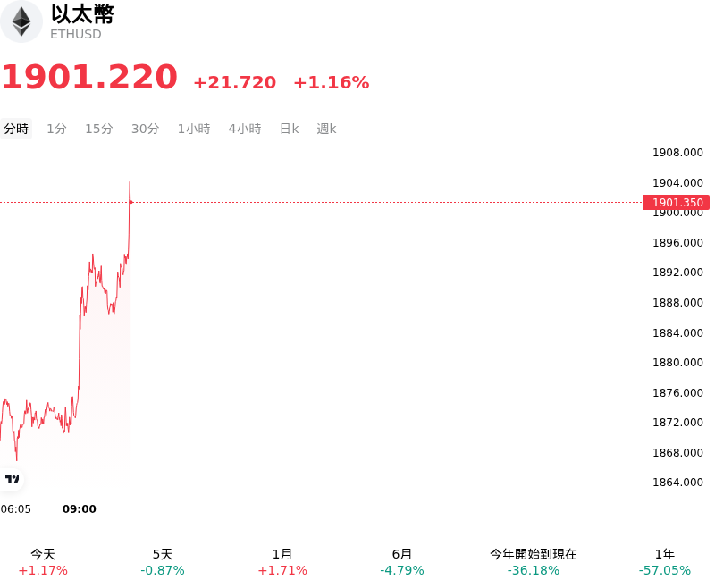This screenshot has width=715, height=588.
Task: Click the red 1901.350 current price label
Action: pos(677,202)
